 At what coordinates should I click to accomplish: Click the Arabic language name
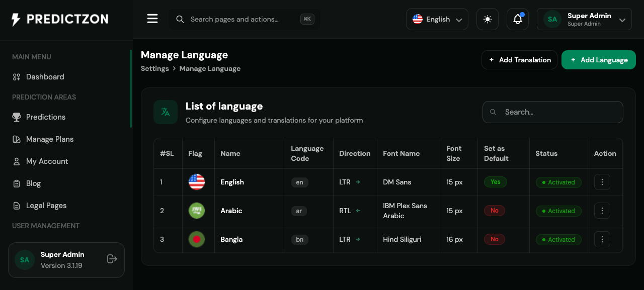(x=231, y=211)
